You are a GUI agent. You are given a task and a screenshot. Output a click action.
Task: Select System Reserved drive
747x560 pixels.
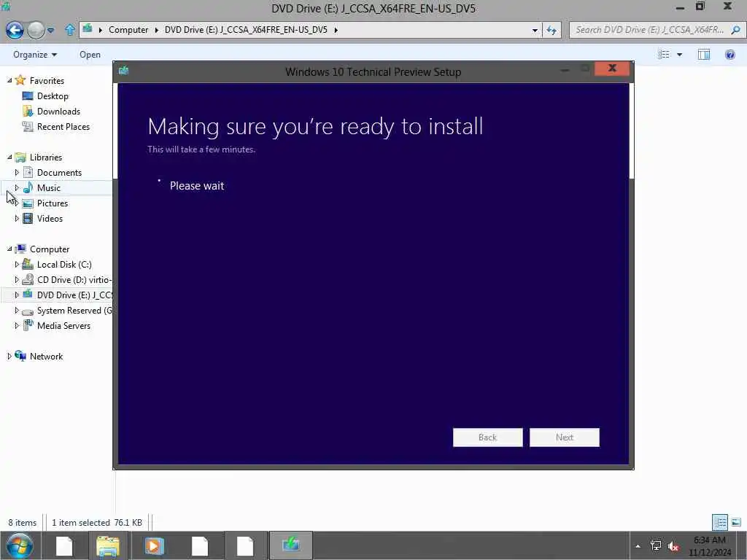[x=74, y=311]
